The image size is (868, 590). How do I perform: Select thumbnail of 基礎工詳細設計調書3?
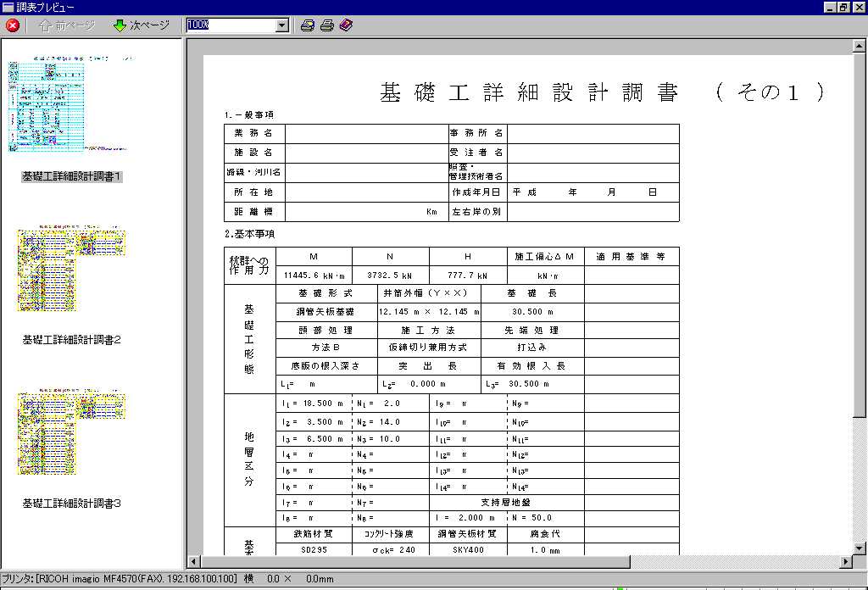(x=71, y=431)
